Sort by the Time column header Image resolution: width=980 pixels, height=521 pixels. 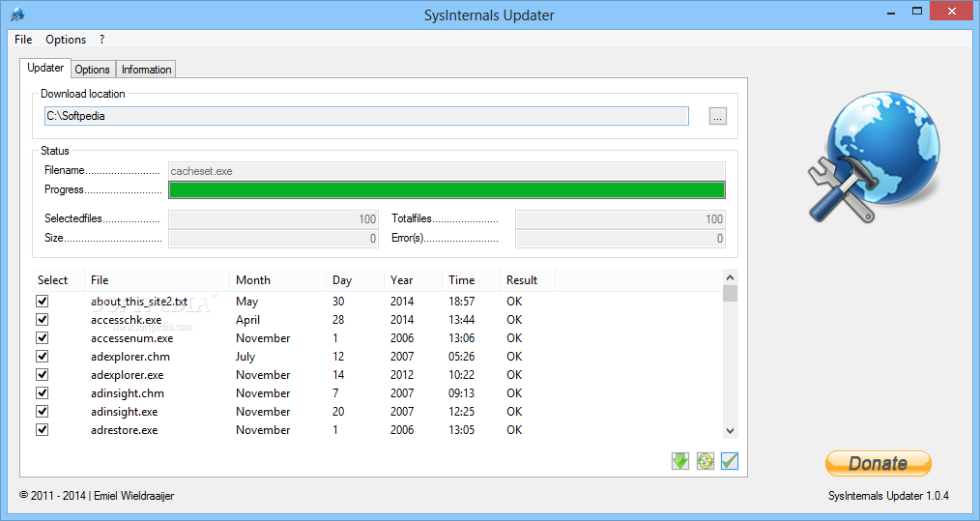coord(472,280)
